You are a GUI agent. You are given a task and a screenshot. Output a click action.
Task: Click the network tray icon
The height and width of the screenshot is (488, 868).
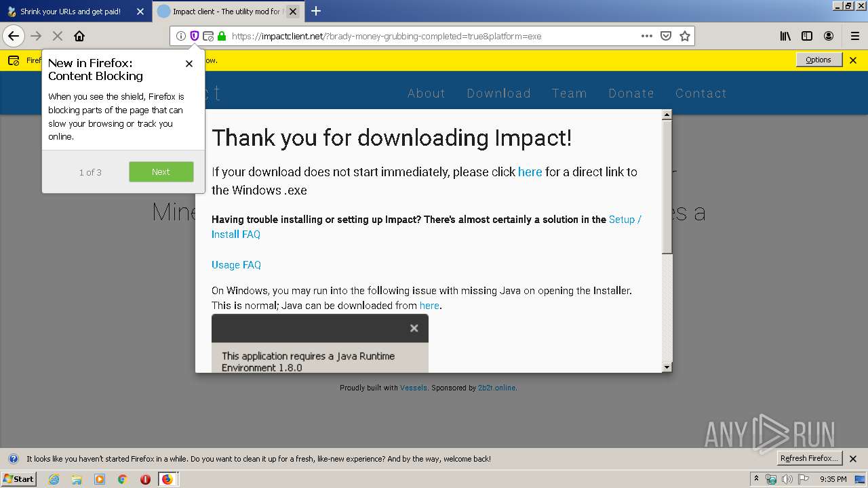click(x=771, y=479)
